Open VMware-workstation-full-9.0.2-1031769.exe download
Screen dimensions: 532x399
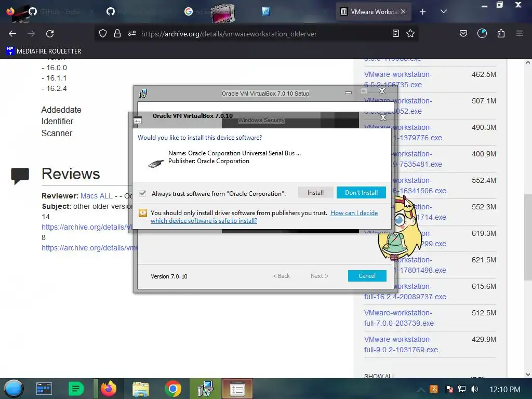[401, 344]
